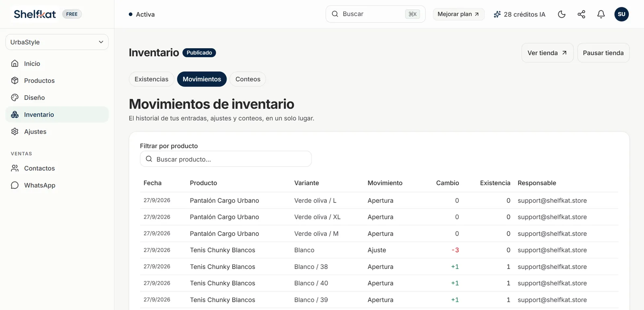Click the Inventario boxes icon
644x310 pixels.
click(15, 115)
